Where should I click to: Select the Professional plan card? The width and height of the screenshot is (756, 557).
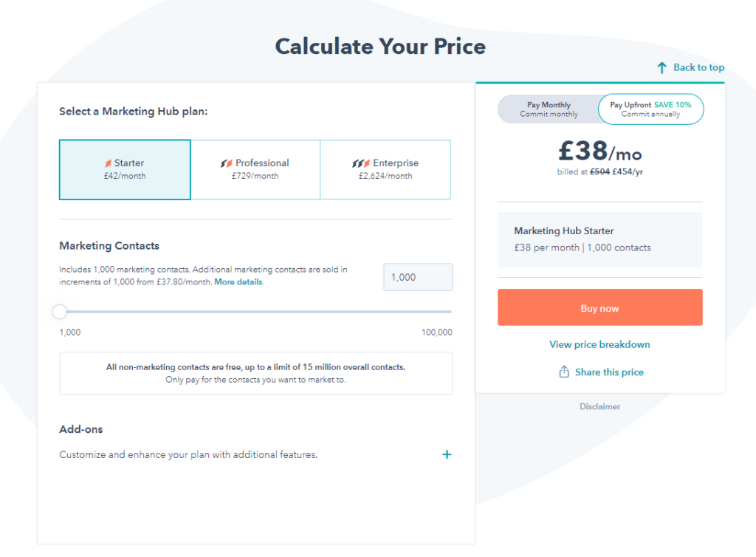(255, 169)
